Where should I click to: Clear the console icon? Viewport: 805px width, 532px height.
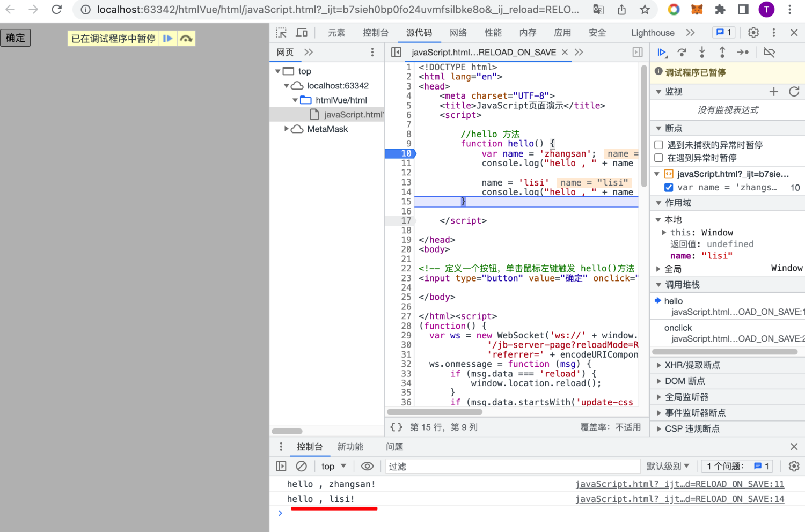point(302,466)
